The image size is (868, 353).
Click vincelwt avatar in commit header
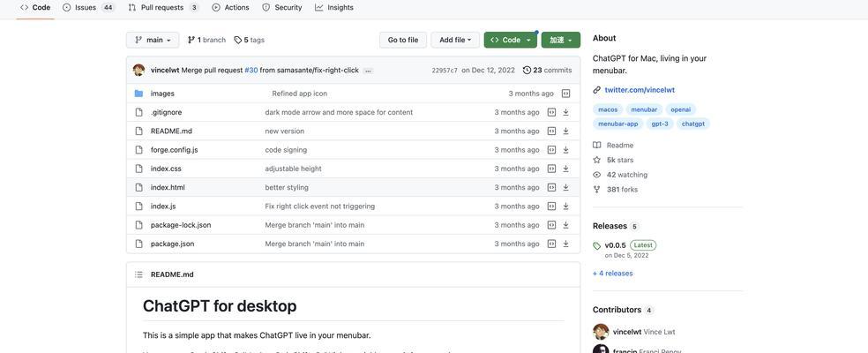(139, 71)
